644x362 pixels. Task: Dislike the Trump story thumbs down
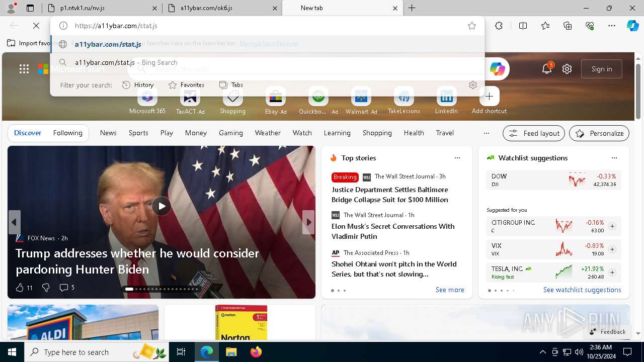[x=46, y=288]
